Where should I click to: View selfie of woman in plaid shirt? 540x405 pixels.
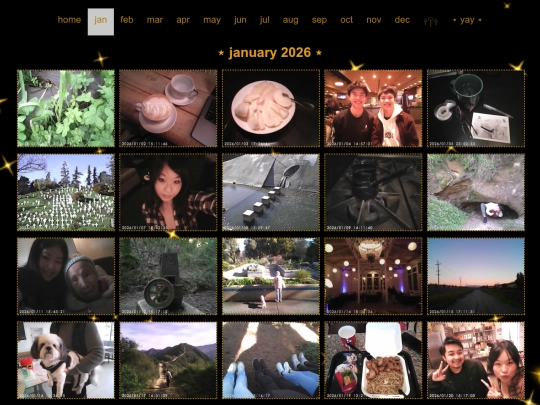tap(168, 192)
